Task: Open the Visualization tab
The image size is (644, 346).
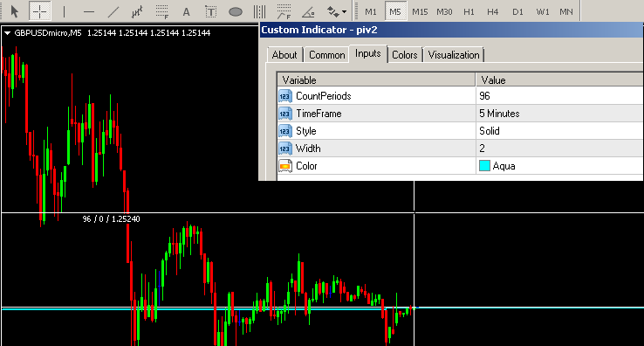Action: (454, 55)
